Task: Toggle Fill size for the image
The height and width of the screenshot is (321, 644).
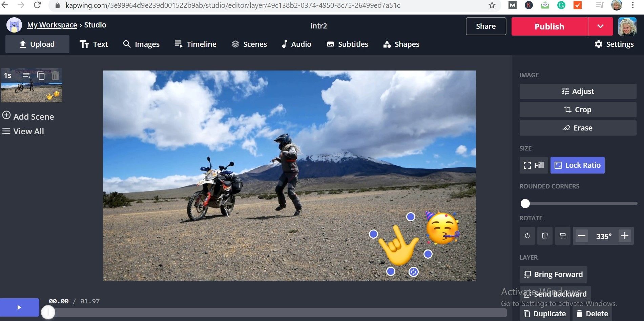Action: pyautogui.click(x=534, y=165)
